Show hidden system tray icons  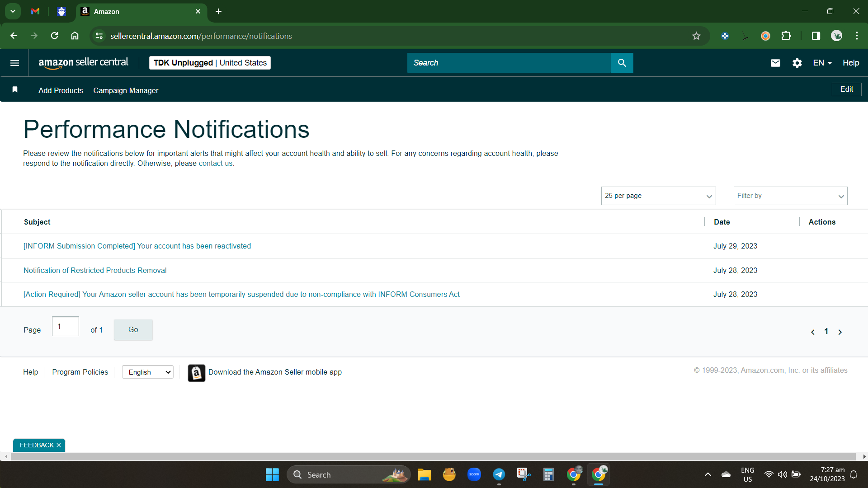click(x=708, y=475)
